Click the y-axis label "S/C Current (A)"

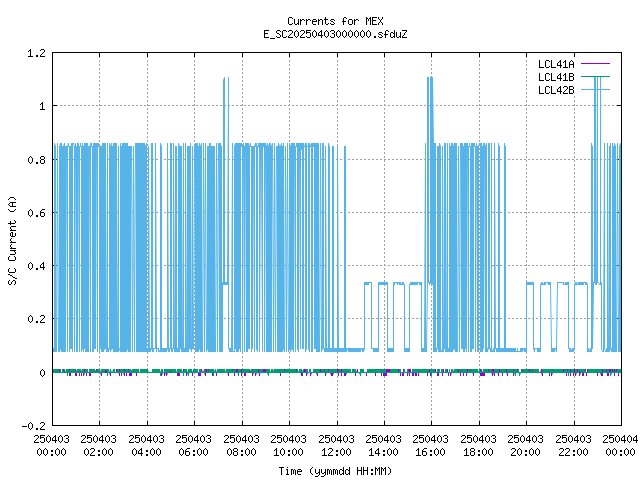click(x=13, y=240)
